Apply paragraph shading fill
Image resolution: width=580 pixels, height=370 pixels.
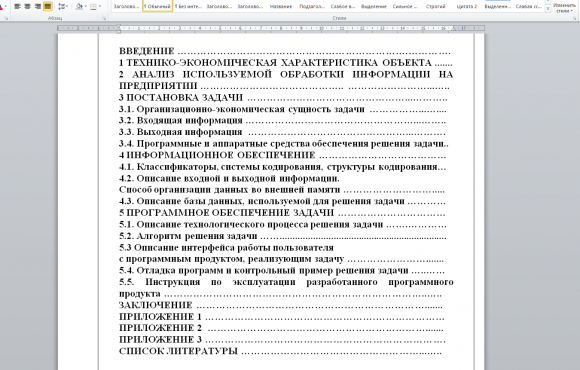coord(78,6)
